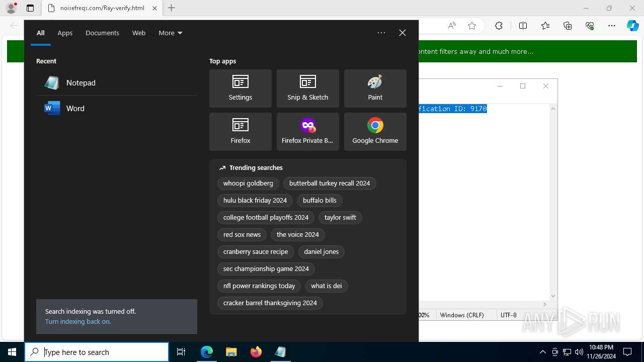Search sec championship game 2024
Screen dimensions: 644x362
pyautogui.click(x=266, y=269)
